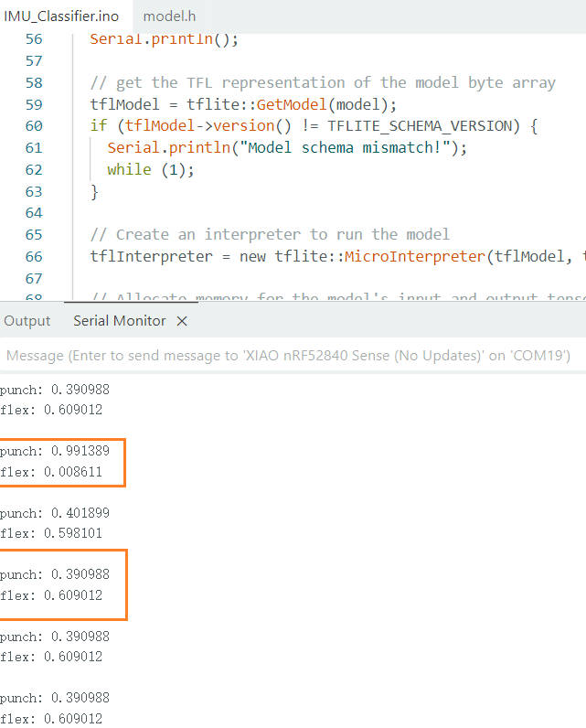Open the Output panel tab

pos(27,321)
